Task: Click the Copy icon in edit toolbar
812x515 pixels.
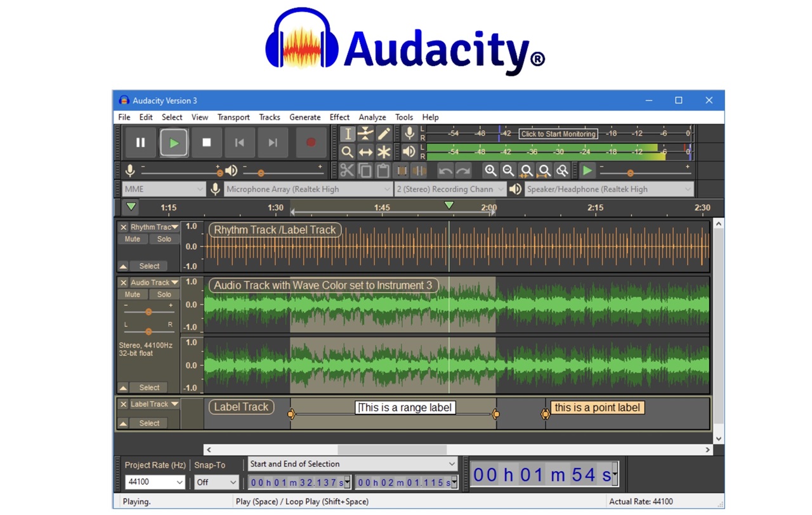Action: [365, 171]
